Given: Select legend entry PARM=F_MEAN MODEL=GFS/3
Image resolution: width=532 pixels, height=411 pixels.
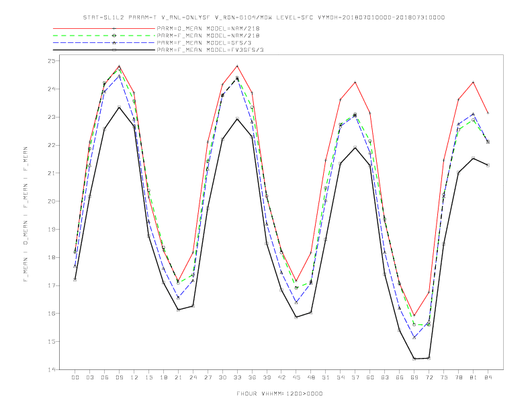Looking at the screenshot, I should coord(204,43).
